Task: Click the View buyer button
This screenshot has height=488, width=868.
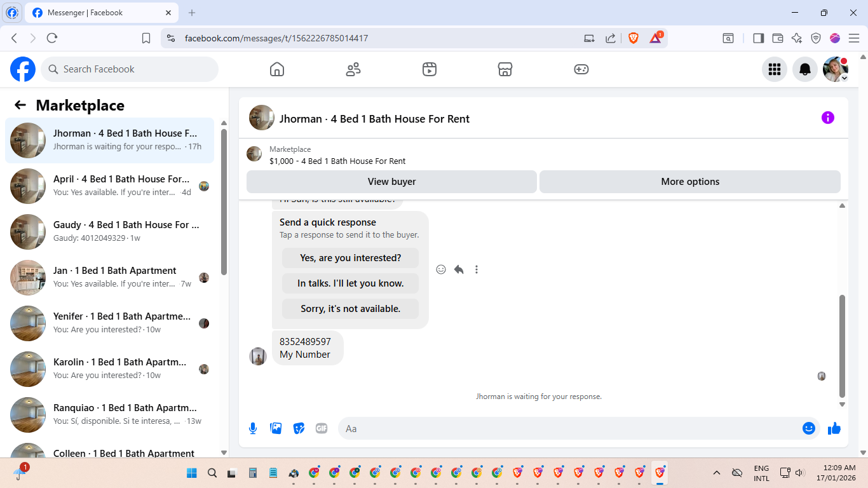Action: 391,182
